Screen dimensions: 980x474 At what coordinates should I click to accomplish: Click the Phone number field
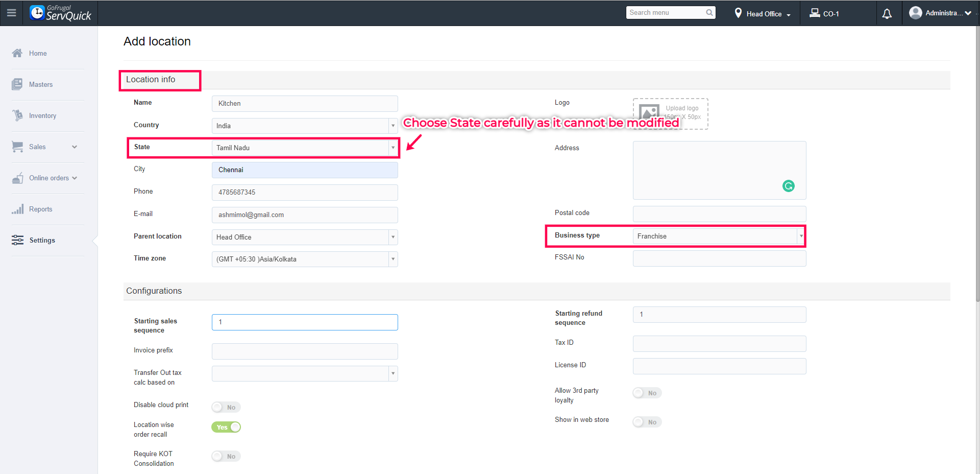click(305, 193)
